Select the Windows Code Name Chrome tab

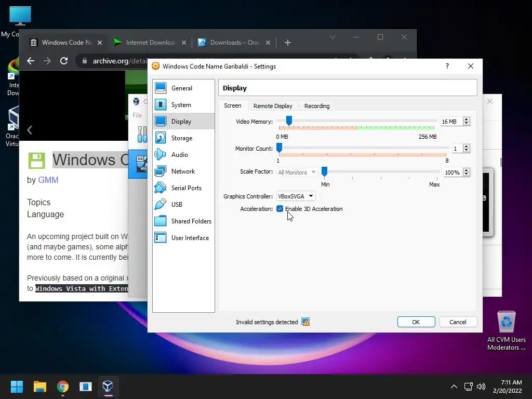tap(66, 43)
